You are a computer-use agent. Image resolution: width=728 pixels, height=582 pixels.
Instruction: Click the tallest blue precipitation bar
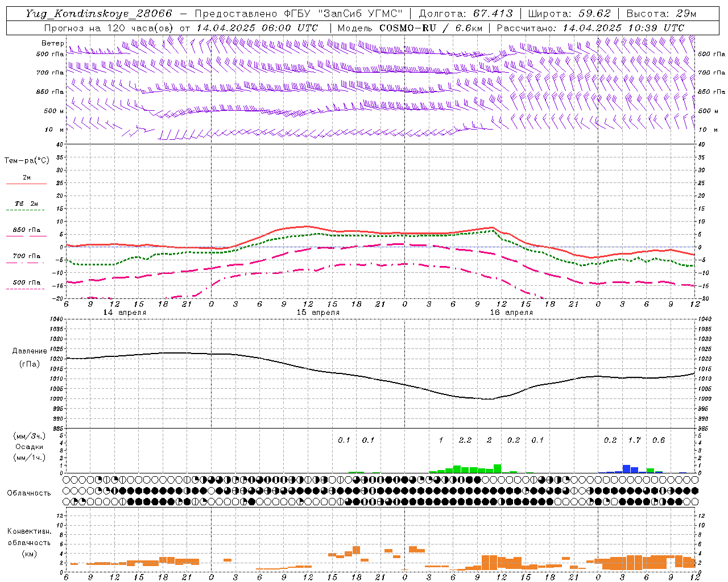click(x=626, y=469)
